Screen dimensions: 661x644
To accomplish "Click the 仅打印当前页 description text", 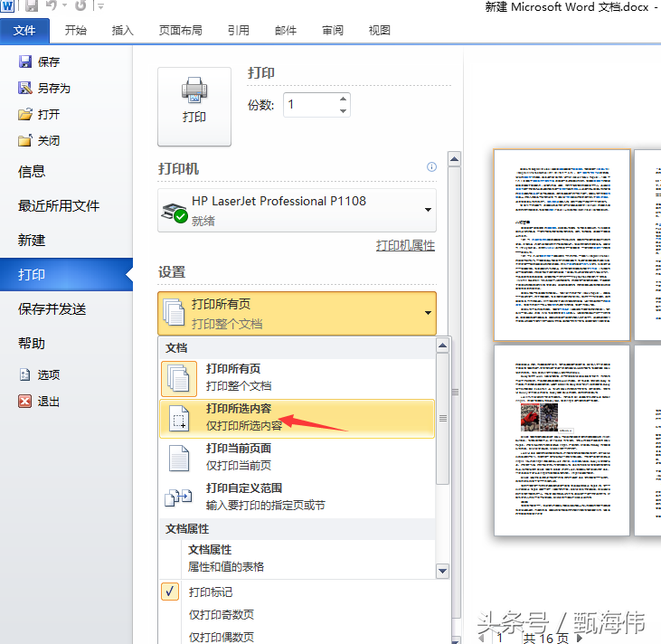I will point(239,466).
